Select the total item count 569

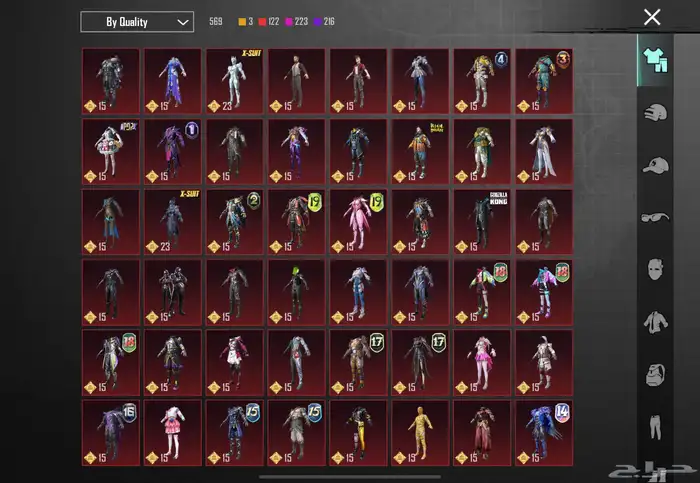[216, 21]
